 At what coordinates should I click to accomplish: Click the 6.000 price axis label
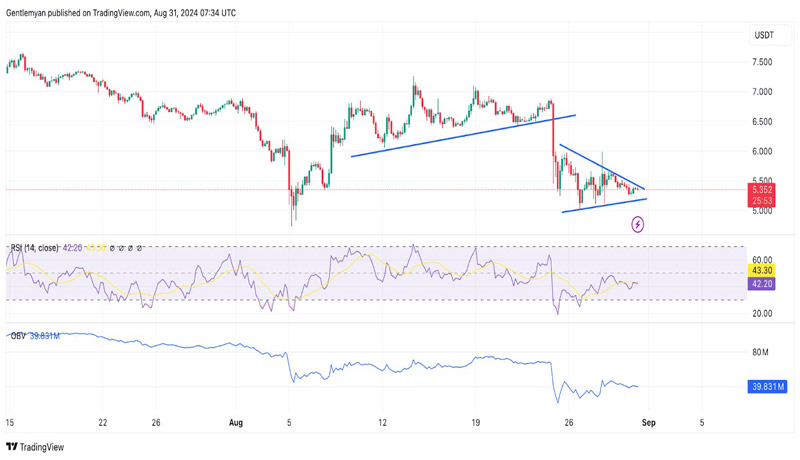pos(762,151)
